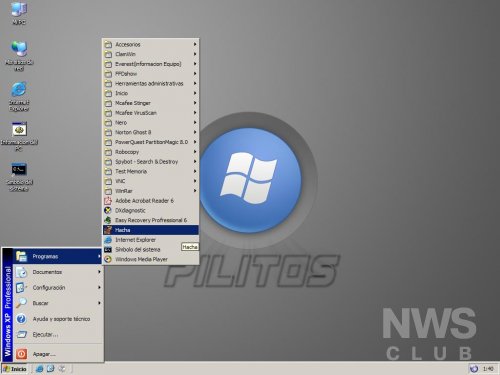Viewport: 500px width, 375px height.
Task: Expand the Accesorios folder submenu
Action: click(x=151, y=44)
